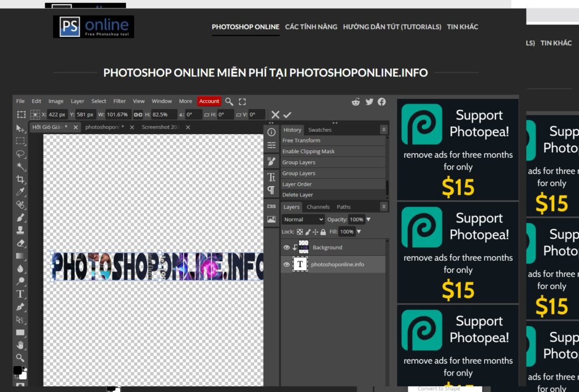Open the Fill slider arrow
The image size is (579, 392).
pyautogui.click(x=358, y=232)
